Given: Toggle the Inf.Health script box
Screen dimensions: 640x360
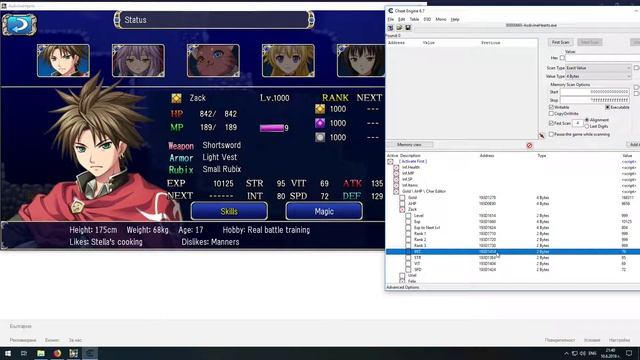Looking at the screenshot, I should coord(396,167).
